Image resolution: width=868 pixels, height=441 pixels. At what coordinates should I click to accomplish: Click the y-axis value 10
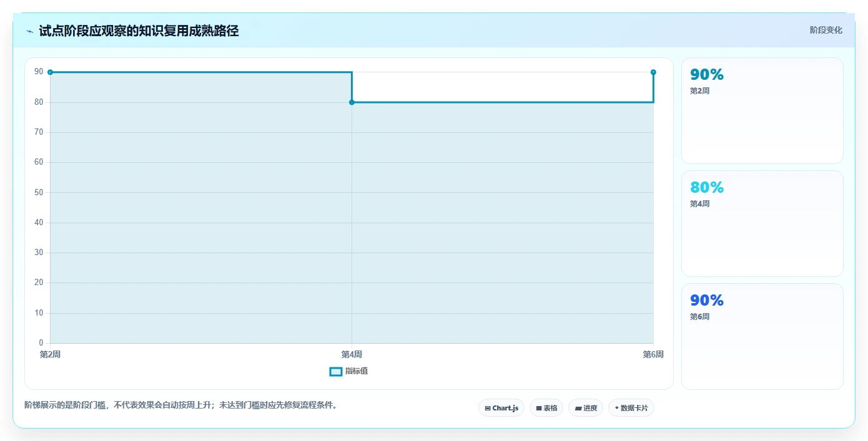pyautogui.click(x=39, y=313)
